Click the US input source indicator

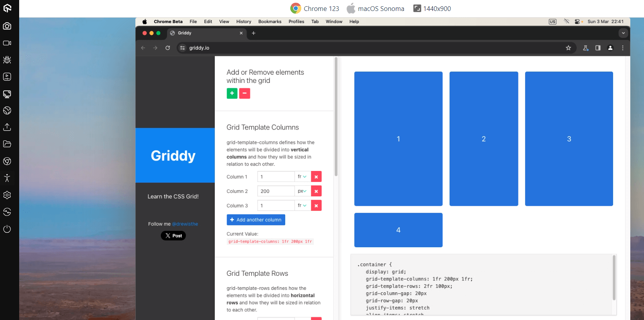pos(552,22)
